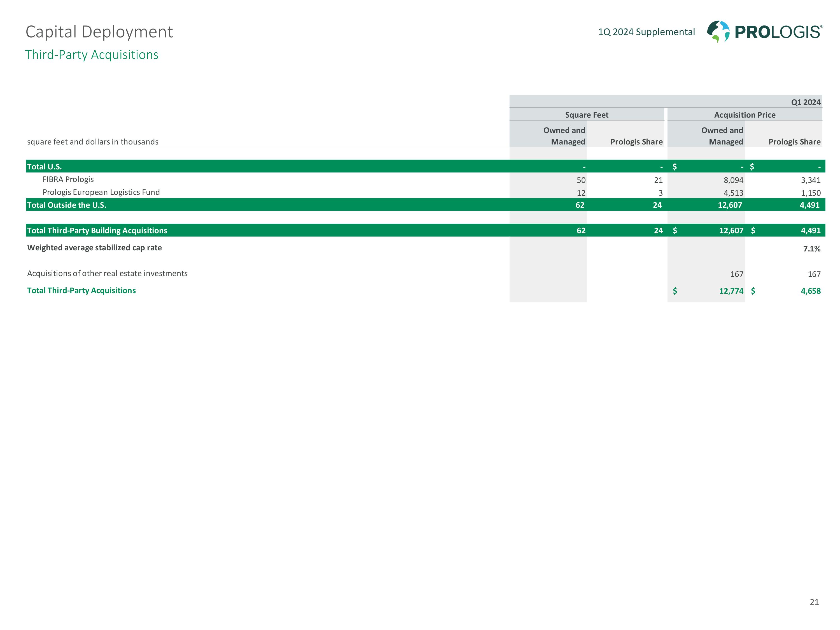Click the 12,774 total acquisition price value
Image resolution: width=840 pixels, height=630 pixels.
pos(731,291)
